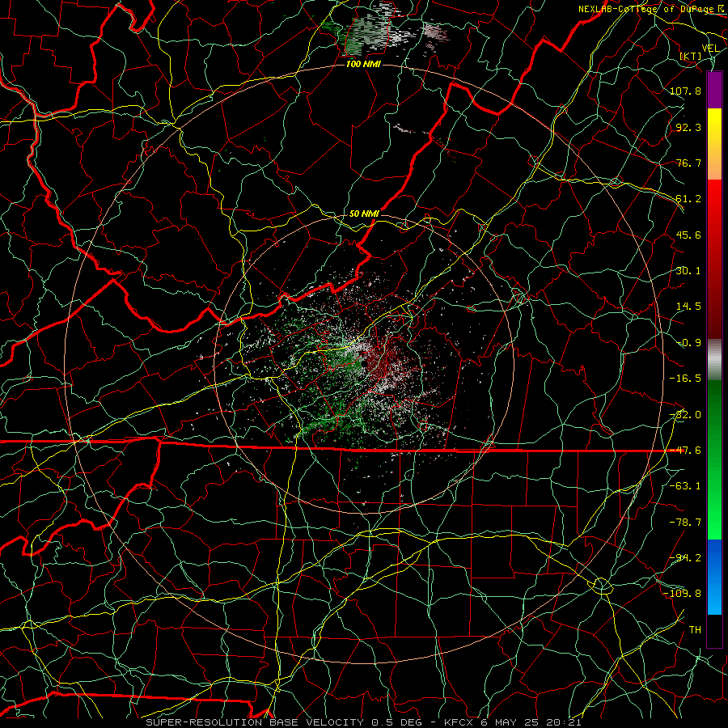Click the 92.3 scale value

688,127
